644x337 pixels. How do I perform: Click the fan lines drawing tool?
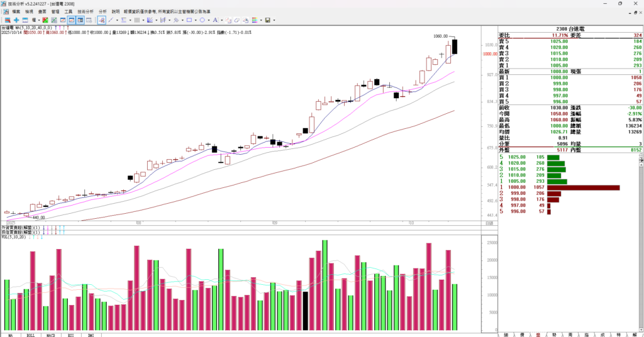point(150,20)
